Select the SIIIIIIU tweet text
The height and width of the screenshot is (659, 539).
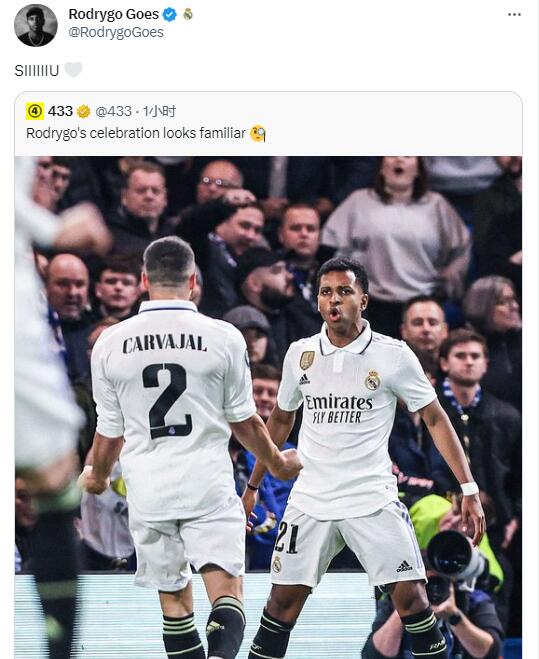tap(37, 71)
